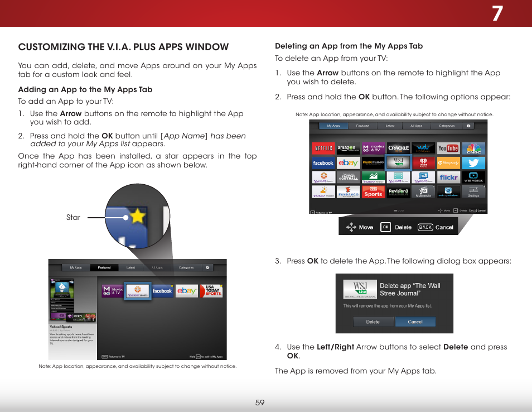Viewport: 532px width, 412px height.
Task: Open the Revision3 app tile
Action: [x=398, y=191]
